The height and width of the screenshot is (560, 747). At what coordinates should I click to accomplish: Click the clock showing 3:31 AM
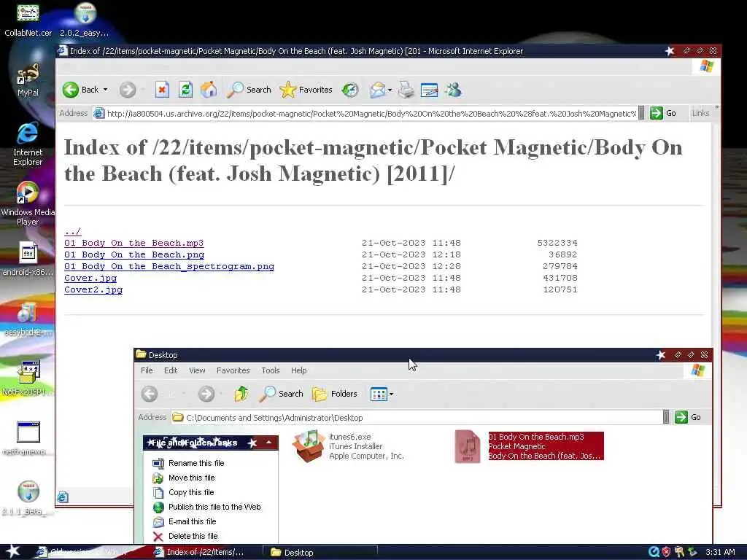pyautogui.click(x=720, y=553)
